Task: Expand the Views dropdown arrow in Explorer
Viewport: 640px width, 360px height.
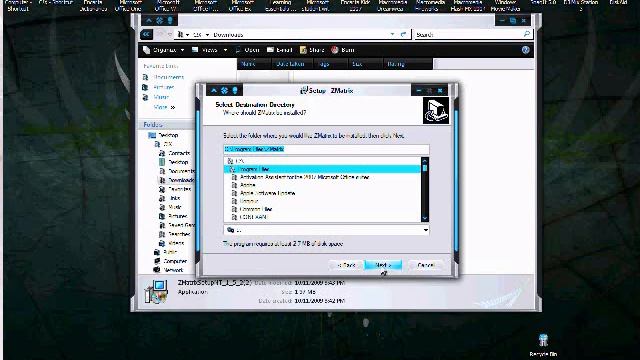Action: [225, 50]
